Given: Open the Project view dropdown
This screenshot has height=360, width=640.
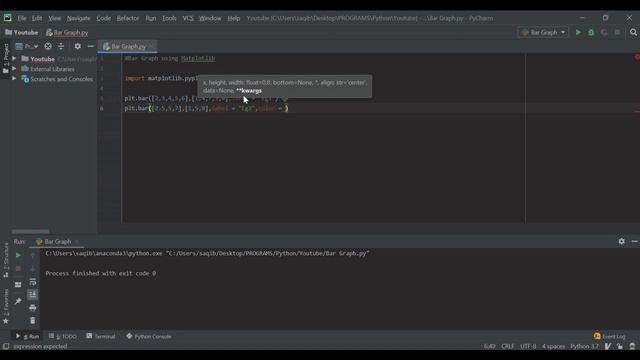Looking at the screenshot, I should pyautogui.click(x=27, y=46).
